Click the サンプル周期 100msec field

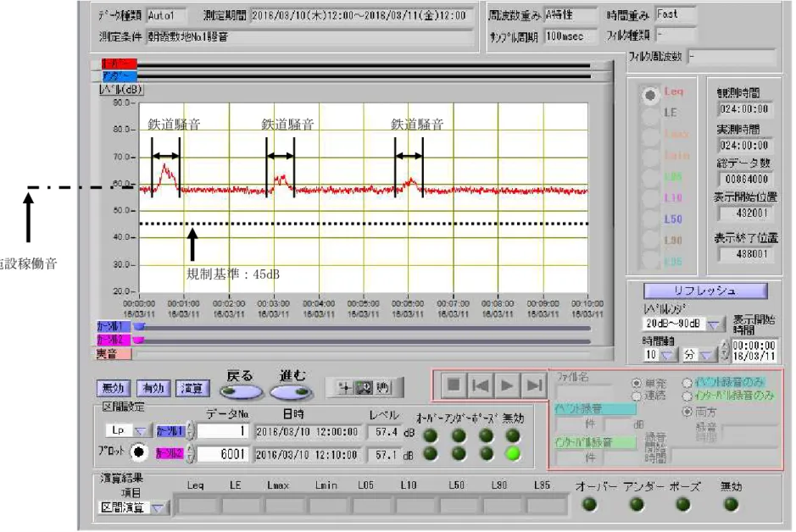[x=570, y=36]
